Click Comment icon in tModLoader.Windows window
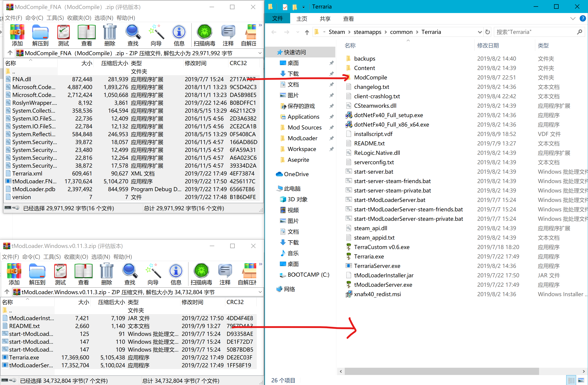Screen dimensions: 588x385 tap(225, 274)
